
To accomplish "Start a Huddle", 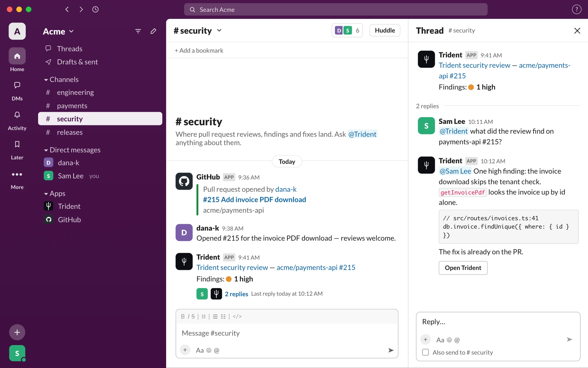I will (x=385, y=30).
